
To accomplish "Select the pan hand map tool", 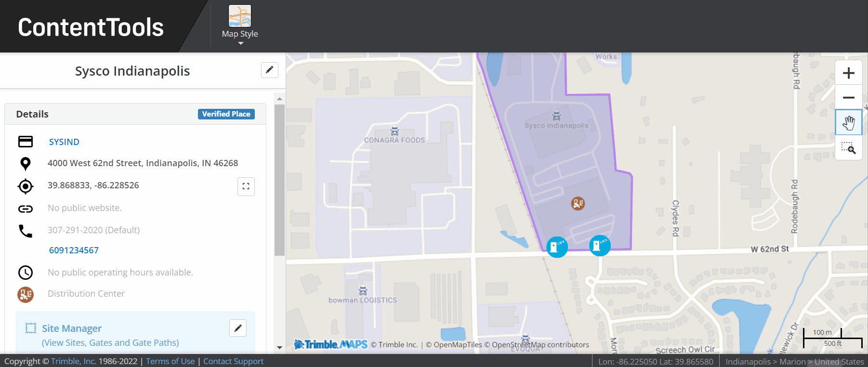I will (849, 122).
